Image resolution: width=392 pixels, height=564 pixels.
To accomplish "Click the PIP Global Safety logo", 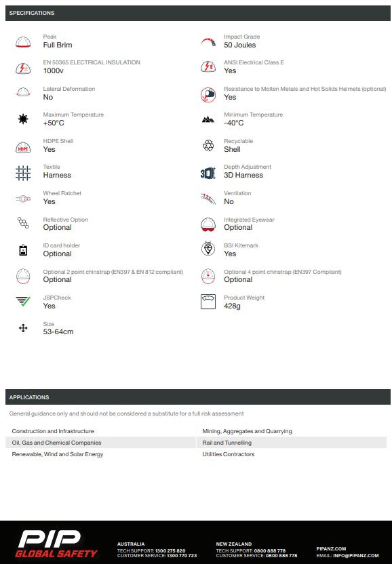I will tap(56, 544).
